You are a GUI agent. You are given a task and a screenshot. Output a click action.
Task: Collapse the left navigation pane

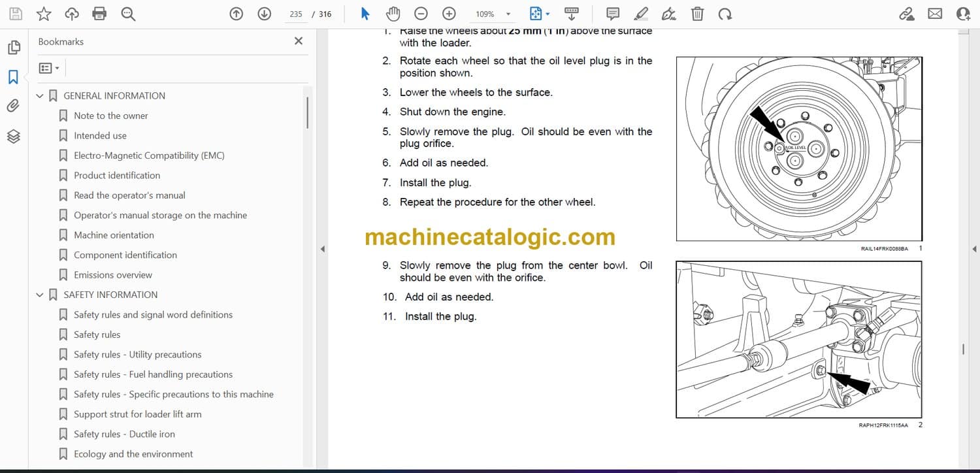pos(321,249)
